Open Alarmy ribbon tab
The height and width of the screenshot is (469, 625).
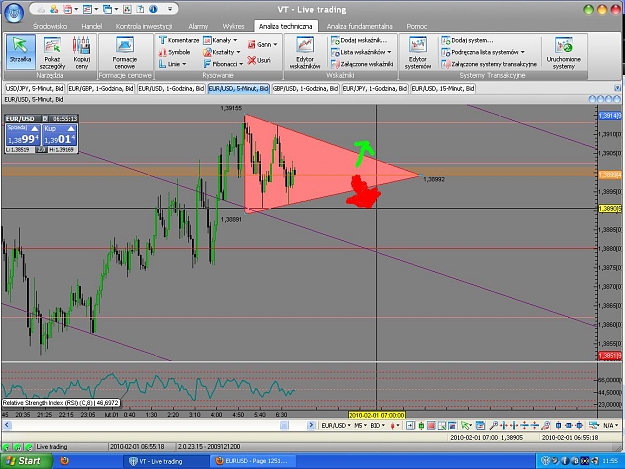click(x=198, y=26)
